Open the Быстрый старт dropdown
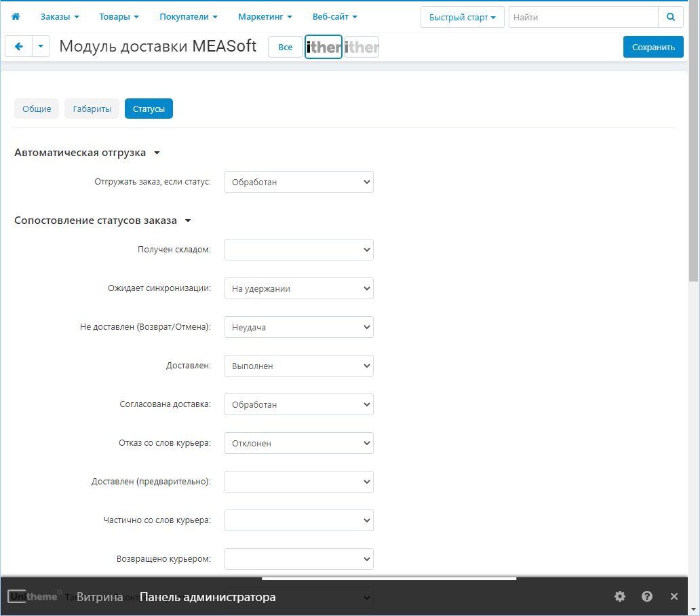 (463, 17)
